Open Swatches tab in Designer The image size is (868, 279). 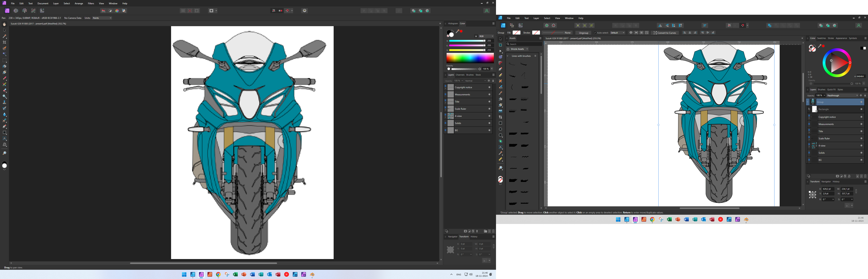click(821, 38)
